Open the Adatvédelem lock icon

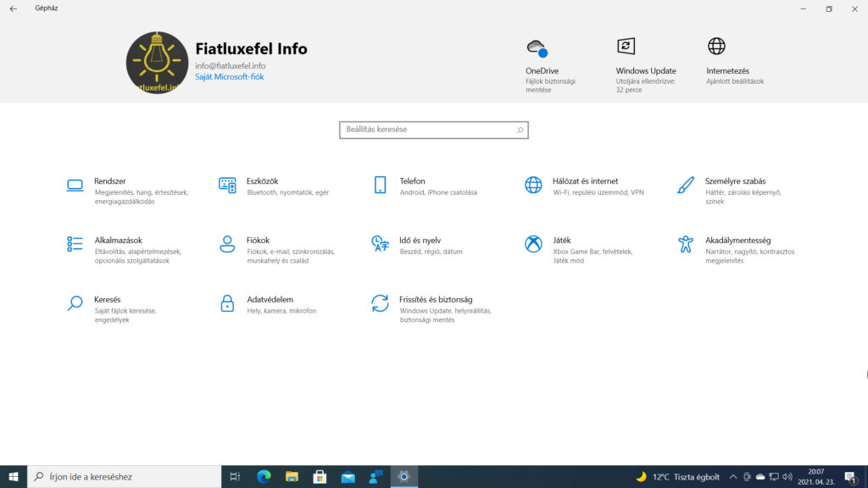[x=227, y=303]
